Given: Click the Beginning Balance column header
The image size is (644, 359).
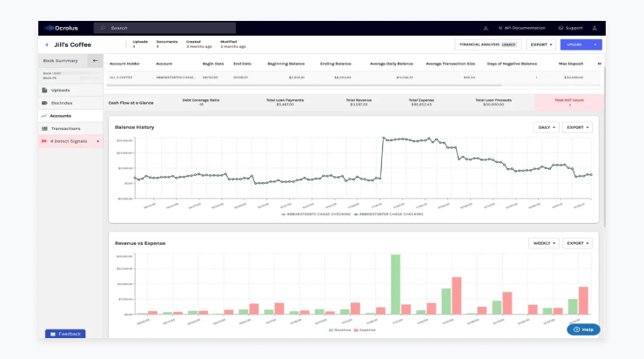Looking at the screenshot, I should point(286,64).
